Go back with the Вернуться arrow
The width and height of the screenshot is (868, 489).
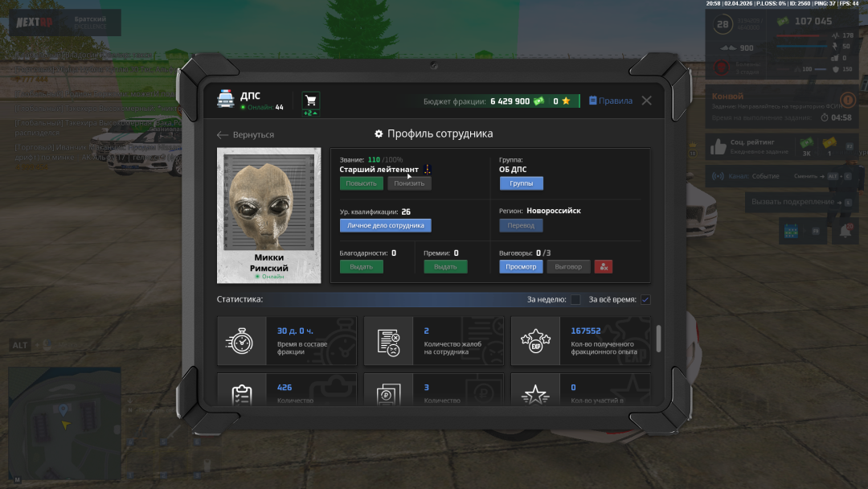(246, 135)
